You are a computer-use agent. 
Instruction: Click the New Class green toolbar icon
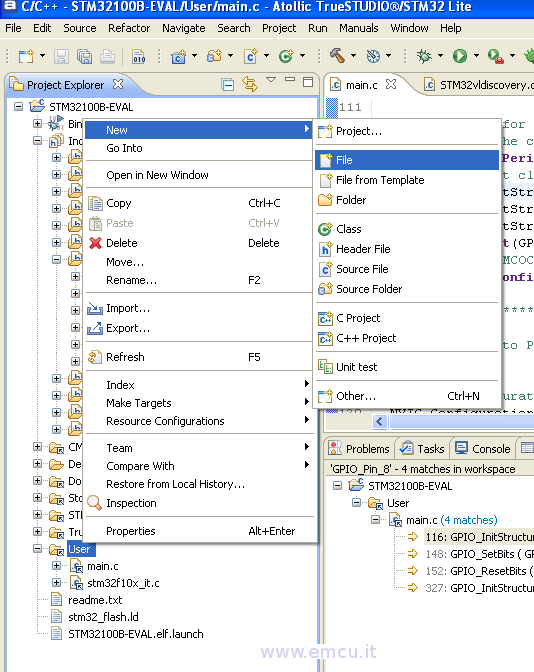[x=286, y=56]
